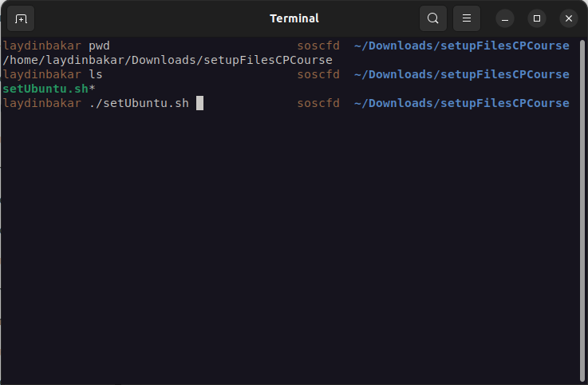Viewport: 588px width, 385px height.
Task: Open the hamburger main menu
Action: (467, 18)
